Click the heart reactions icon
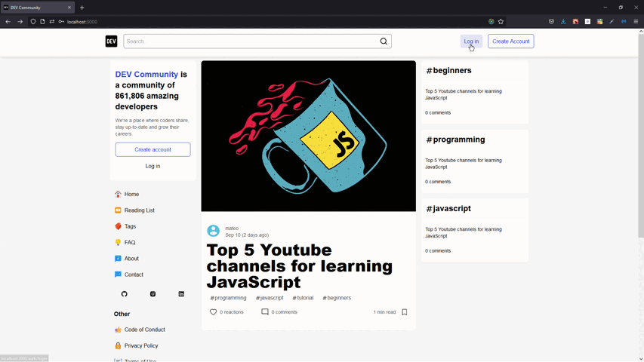 coord(213,312)
